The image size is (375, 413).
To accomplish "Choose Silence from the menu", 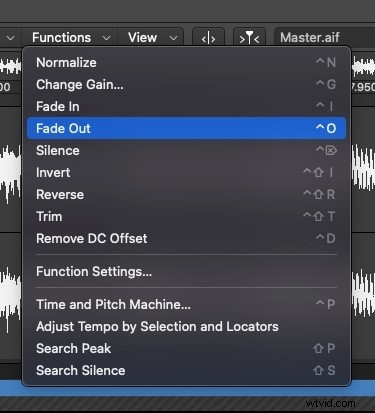I will coord(186,151).
